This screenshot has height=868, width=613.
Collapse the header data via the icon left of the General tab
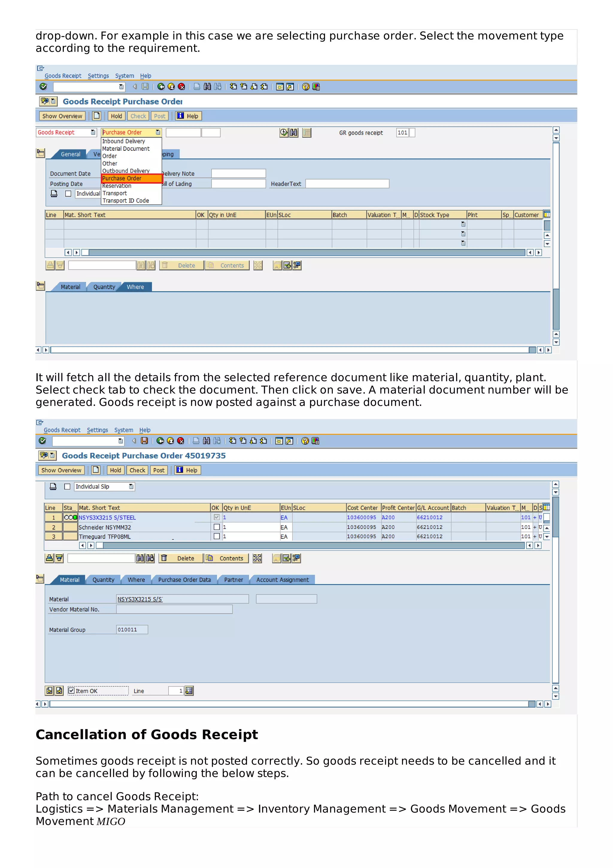(40, 153)
